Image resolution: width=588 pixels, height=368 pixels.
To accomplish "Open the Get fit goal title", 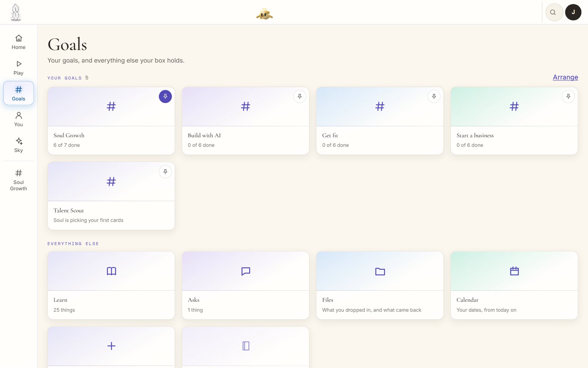I will pyautogui.click(x=330, y=135).
